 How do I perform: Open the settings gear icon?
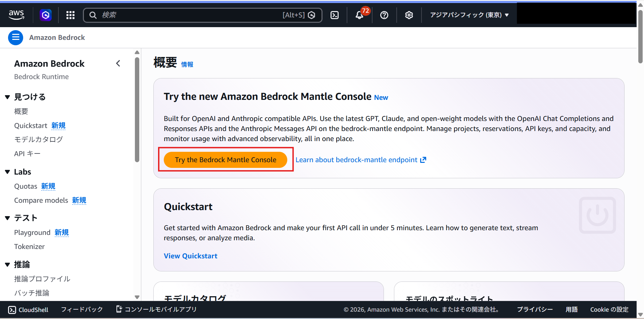pyautogui.click(x=409, y=15)
